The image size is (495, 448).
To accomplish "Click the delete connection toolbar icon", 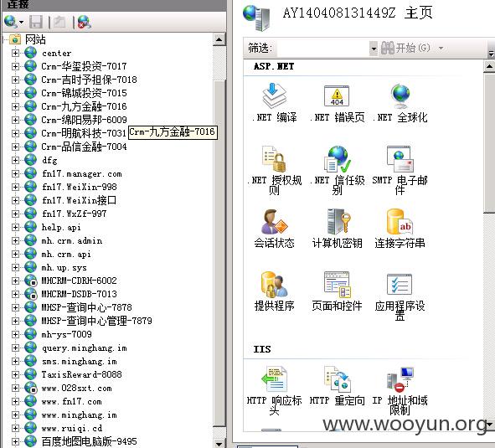I will click(84, 22).
